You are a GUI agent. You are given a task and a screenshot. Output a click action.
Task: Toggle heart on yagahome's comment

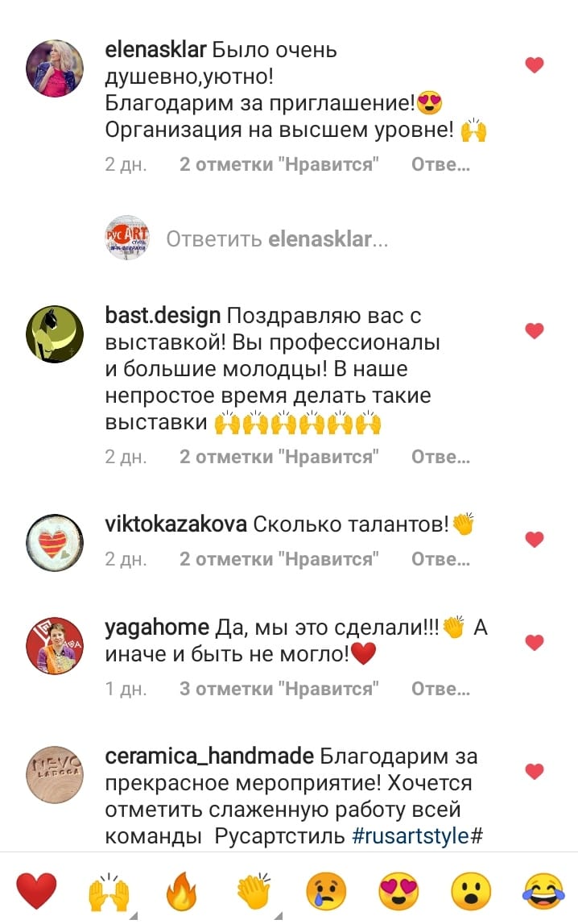pyautogui.click(x=535, y=642)
